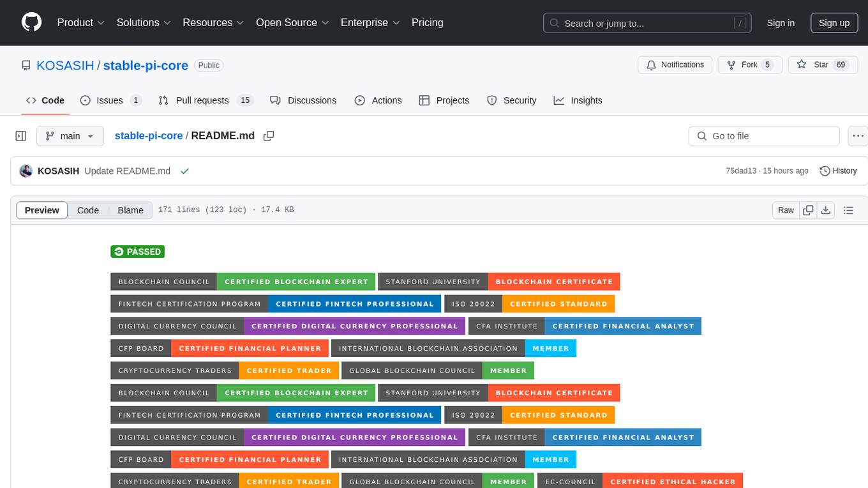Select the Preview view
The width and height of the screenshot is (868, 488).
click(42, 210)
